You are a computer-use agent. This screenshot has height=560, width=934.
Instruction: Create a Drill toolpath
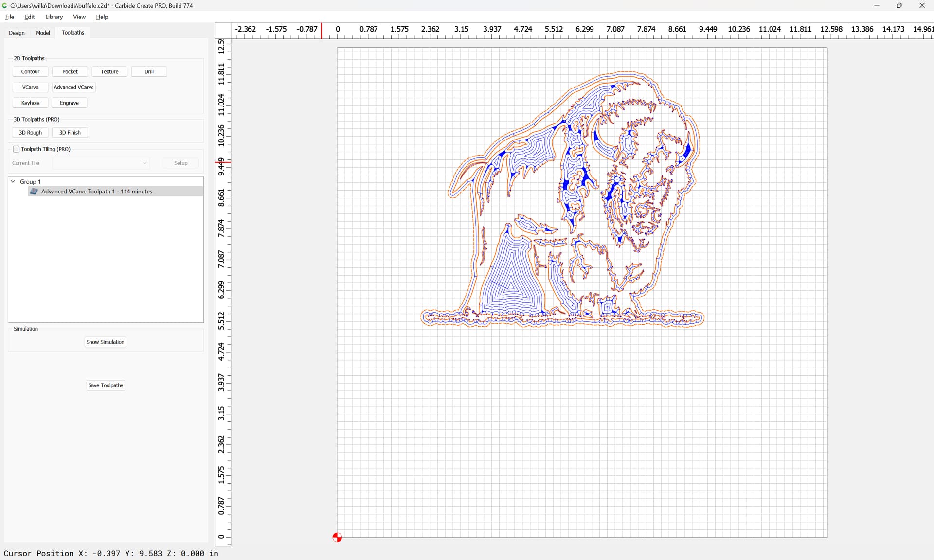point(149,71)
